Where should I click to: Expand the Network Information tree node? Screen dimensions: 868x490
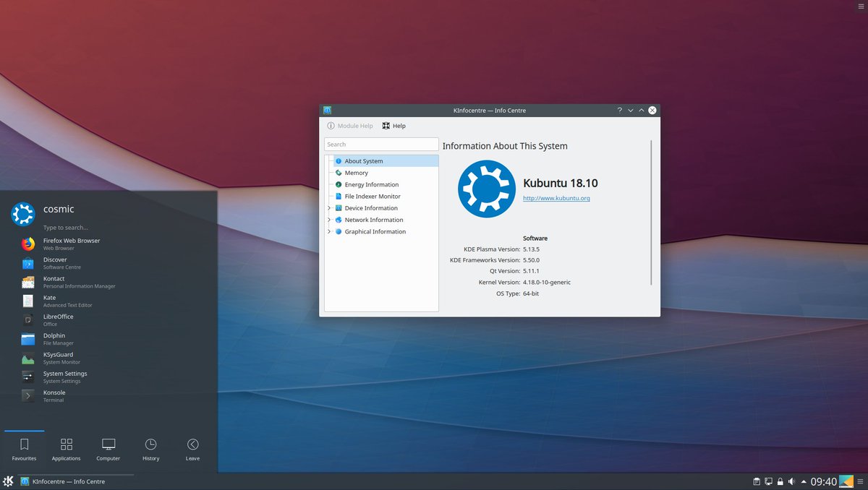(x=329, y=220)
